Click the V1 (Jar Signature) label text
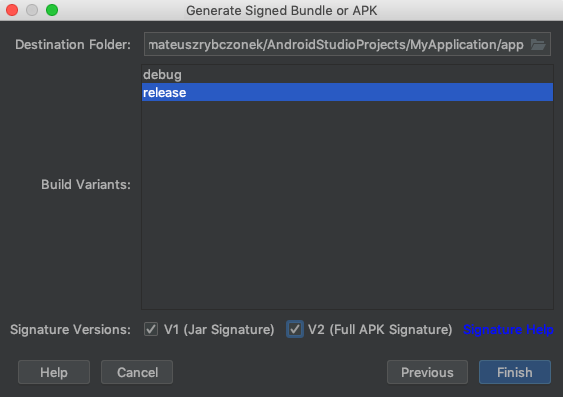The width and height of the screenshot is (563, 397). tap(219, 329)
